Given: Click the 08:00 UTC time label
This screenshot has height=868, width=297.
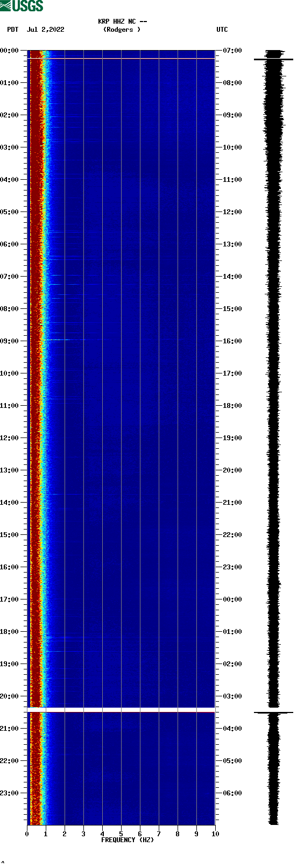Looking at the screenshot, I should [232, 83].
